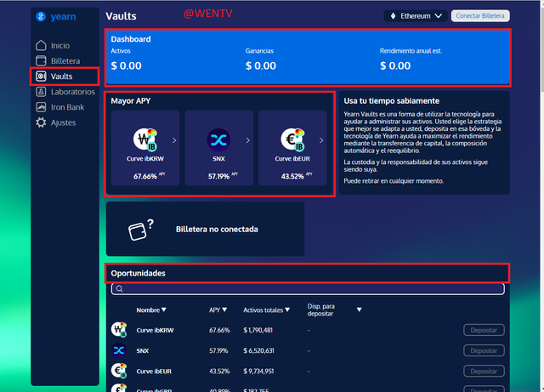Click $6,520,631 total assets value

[258, 350]
